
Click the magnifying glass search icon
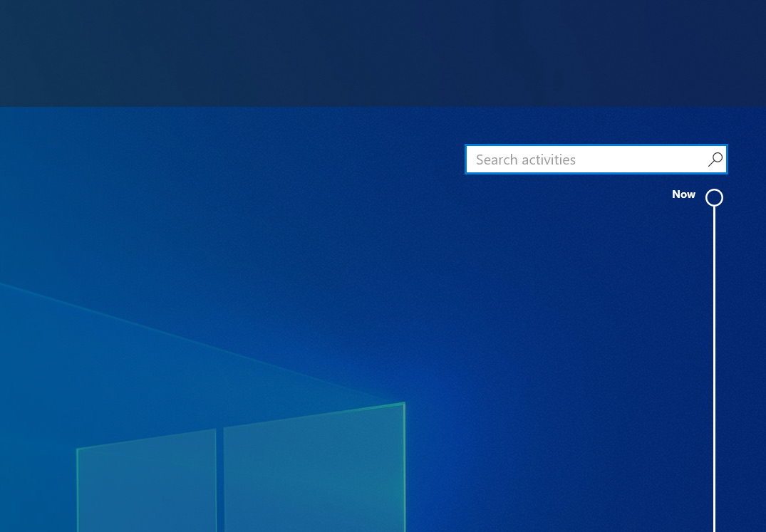tap(715, 159)
